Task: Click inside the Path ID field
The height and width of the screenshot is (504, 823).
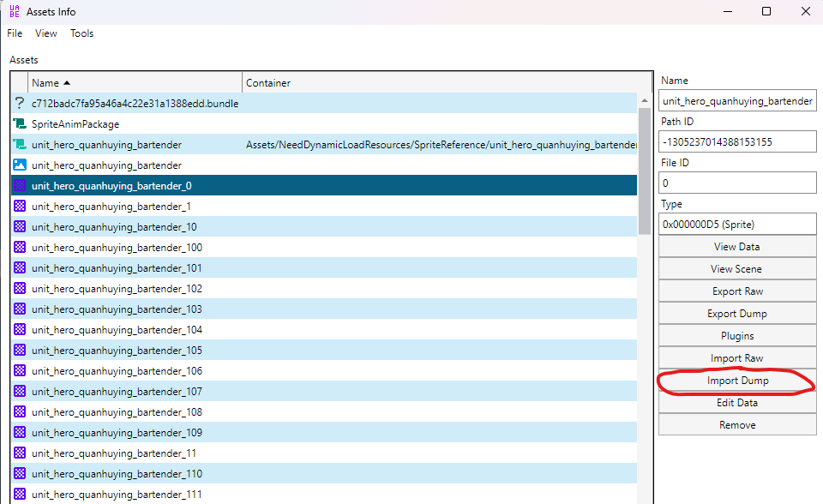Action: 736,141
